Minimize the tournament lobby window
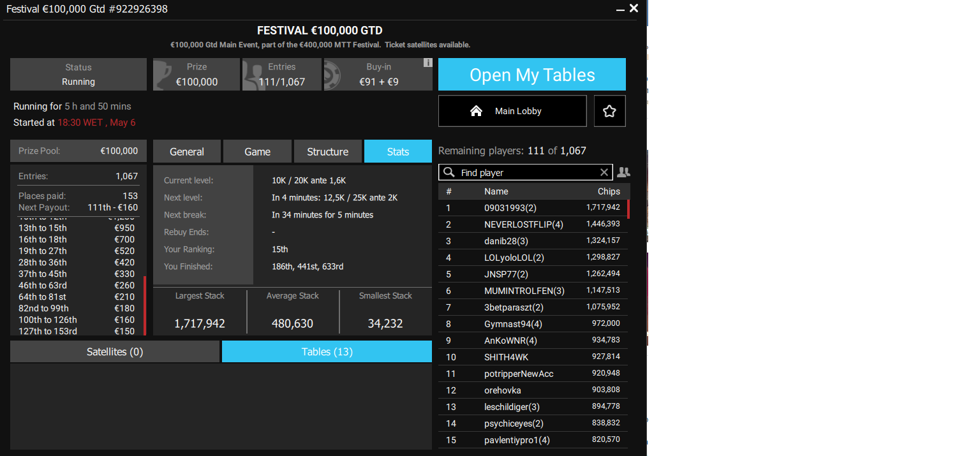 (x=620, y=9)
